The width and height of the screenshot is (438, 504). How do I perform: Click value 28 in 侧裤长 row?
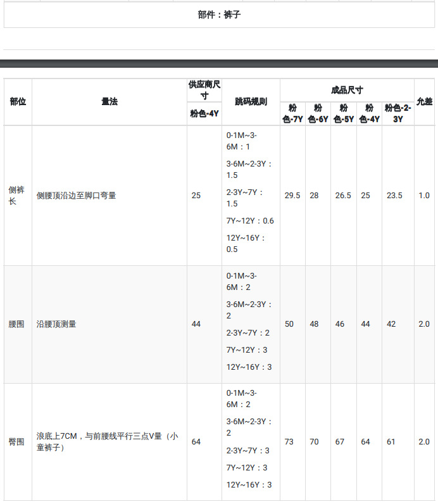click(314, 196)
